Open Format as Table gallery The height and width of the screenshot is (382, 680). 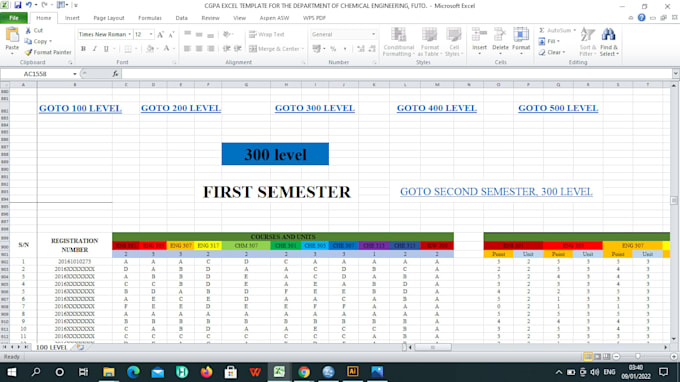coord(429,42)
